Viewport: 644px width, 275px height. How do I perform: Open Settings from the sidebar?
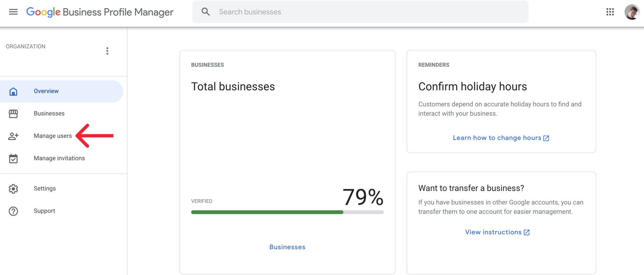click(x=45, y=188)
